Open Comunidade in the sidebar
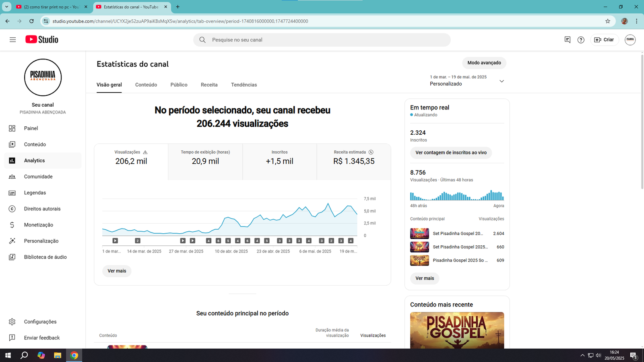Viewport: 644px width, 362px height. [x=43, y=177]
